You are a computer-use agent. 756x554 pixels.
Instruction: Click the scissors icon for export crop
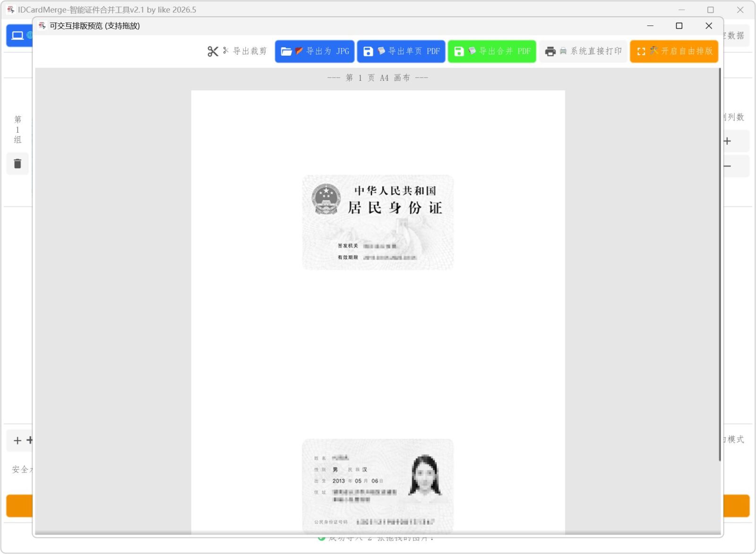point(213,51)
